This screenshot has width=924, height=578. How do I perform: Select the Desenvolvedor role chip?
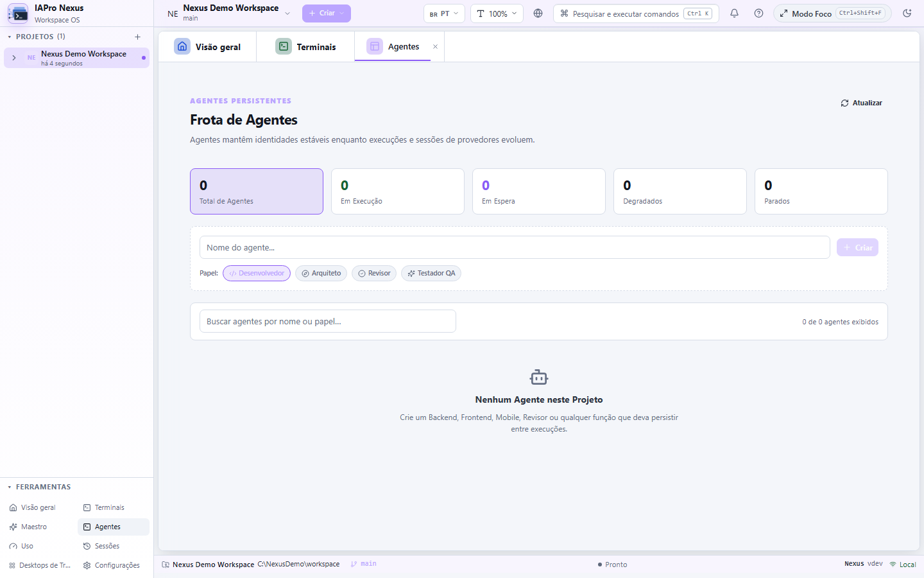257,274
